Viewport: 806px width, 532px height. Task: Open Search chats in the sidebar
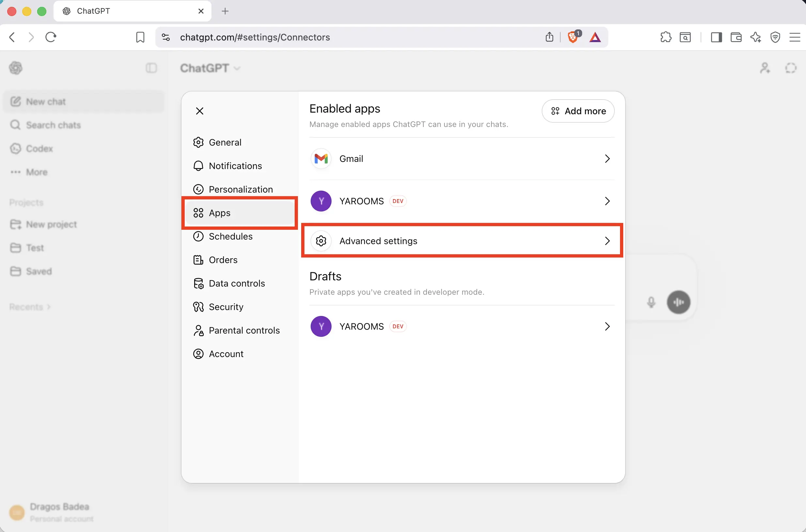(x=53, y=125)
